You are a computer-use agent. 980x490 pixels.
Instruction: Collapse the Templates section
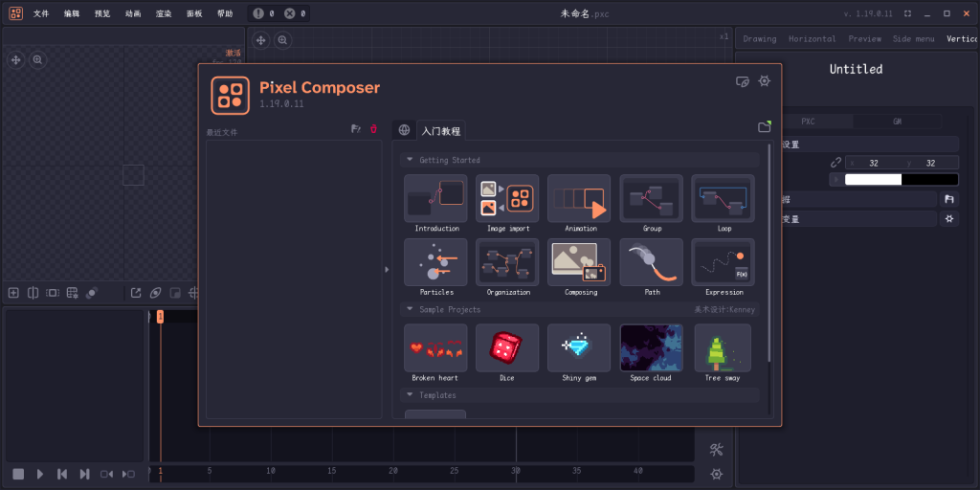point(410,395)
